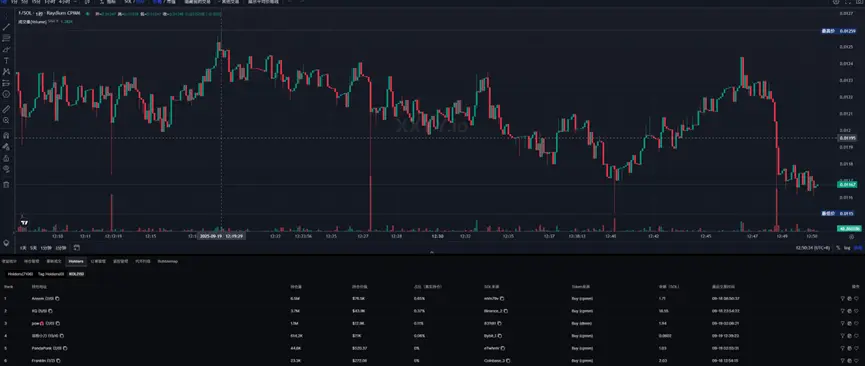
Task: Click the Binance_2 source link
Action: [x=493, y=311]
